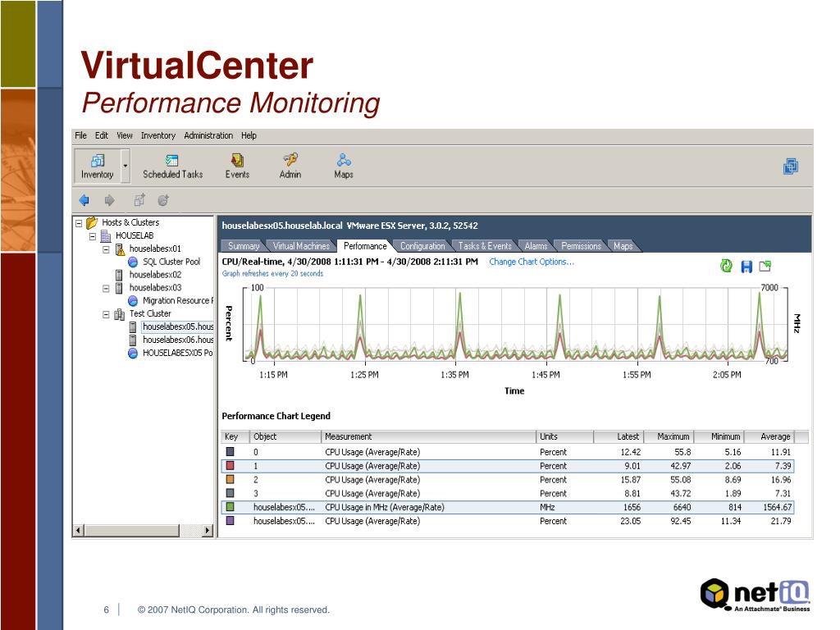Click the grey forward navigation arrow
Screen dimensions: 840x630
point(109,200)
